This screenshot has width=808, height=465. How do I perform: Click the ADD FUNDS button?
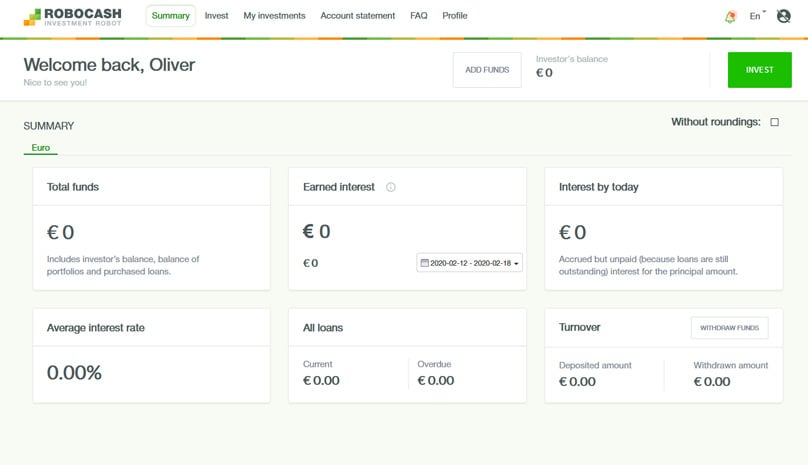(x=487, y=70)
